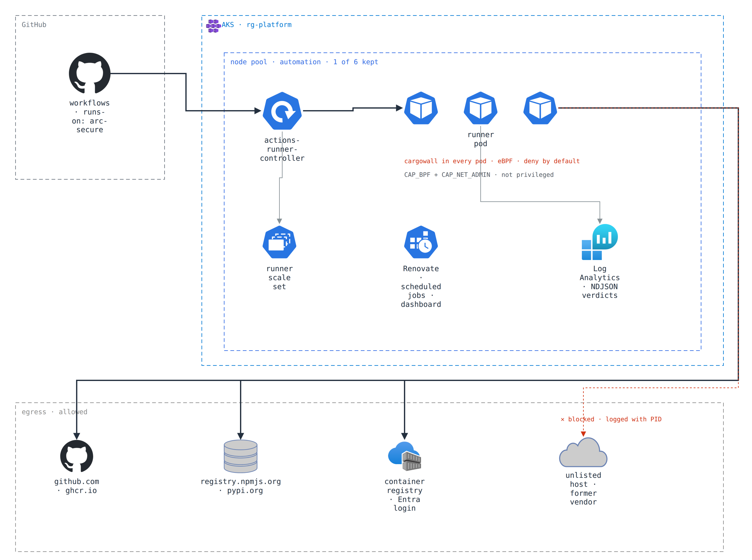Click the Renovate scheduled jobs icon
752x560 pixels.
tap(421, 242)
